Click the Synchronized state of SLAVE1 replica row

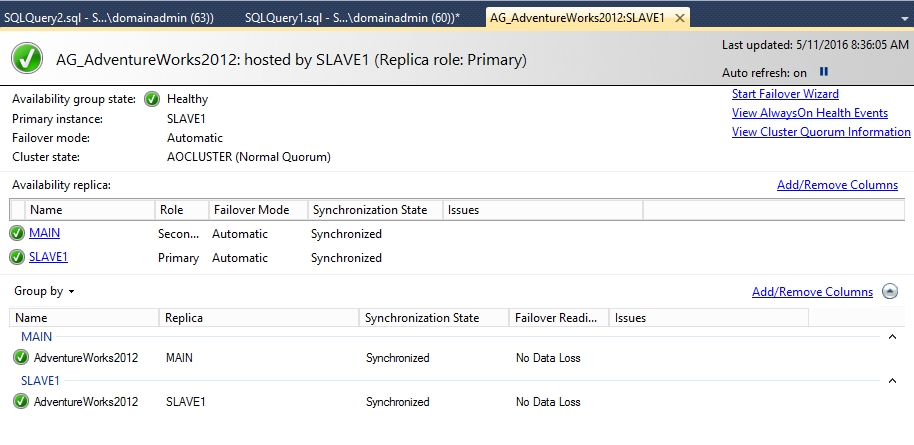346,258
